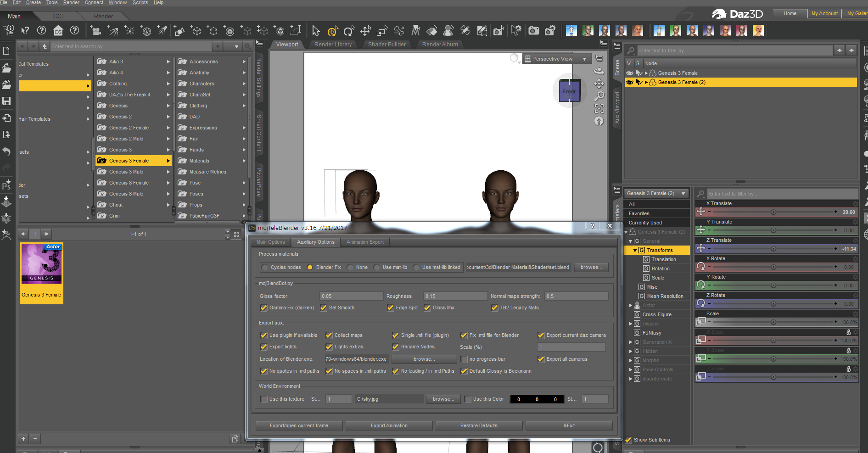Click the Export/open current frame button
This screenshot has height=453, width=868.
point(299,426)
